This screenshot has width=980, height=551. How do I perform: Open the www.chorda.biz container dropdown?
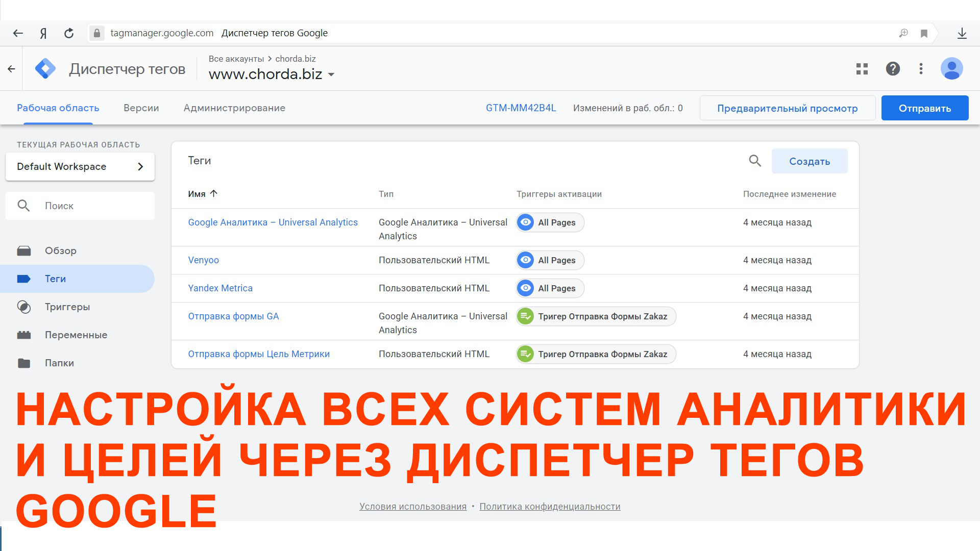[x=272, y=74]
